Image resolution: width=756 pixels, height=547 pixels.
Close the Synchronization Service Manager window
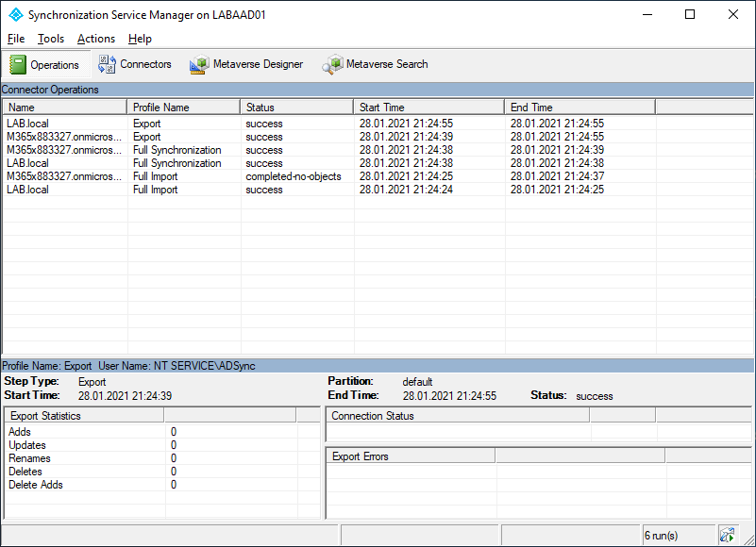coord(732,14)
